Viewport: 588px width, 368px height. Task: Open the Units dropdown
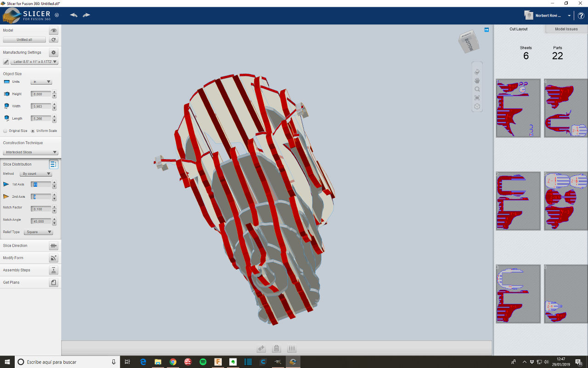tap(41, 82)
